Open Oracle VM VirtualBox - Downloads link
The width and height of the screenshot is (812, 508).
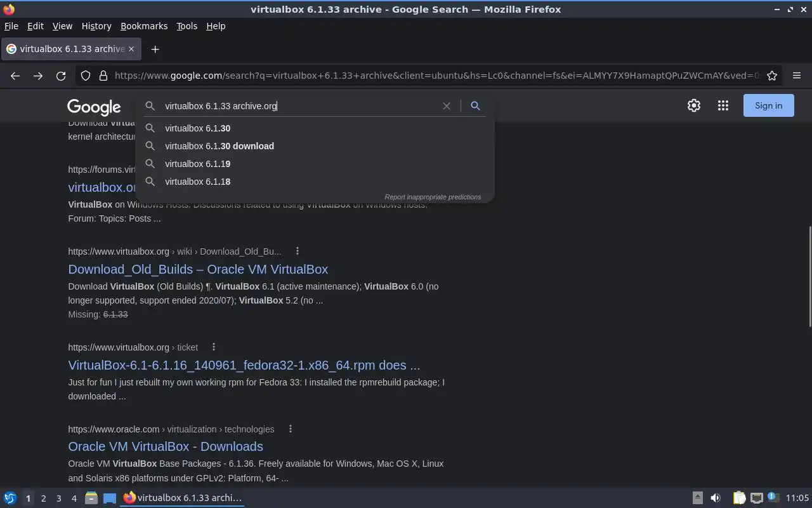point(166,446)
